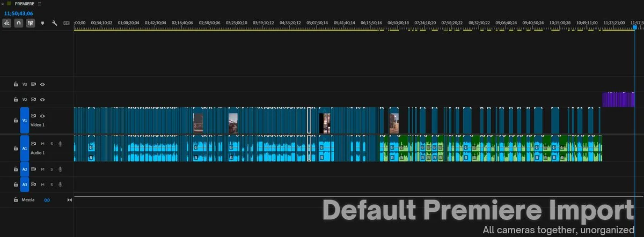This screenshot has height=237, width=644.
Task: Toggle A1 track targeting button
Action: pos(25,149)
